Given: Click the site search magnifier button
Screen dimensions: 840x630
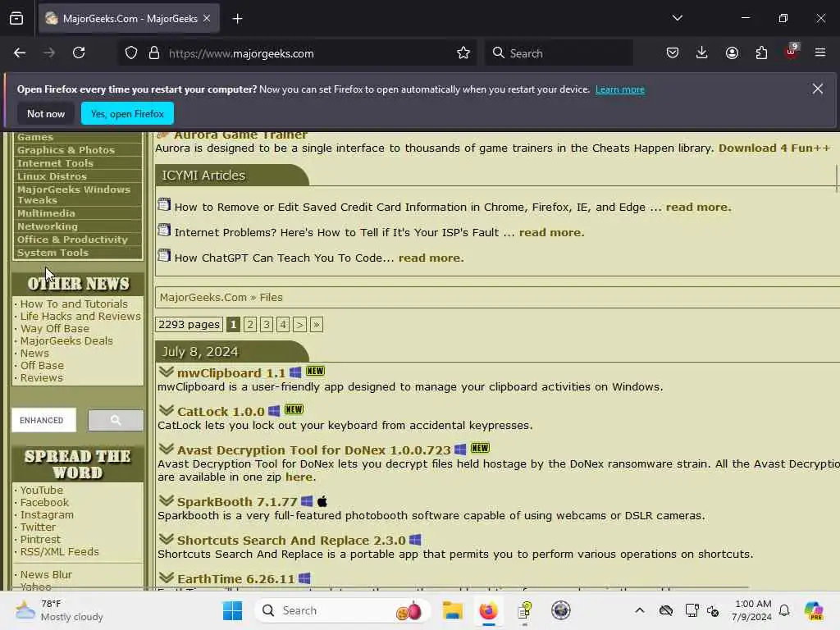Looking at the screenshot, I should pos(116,420).
